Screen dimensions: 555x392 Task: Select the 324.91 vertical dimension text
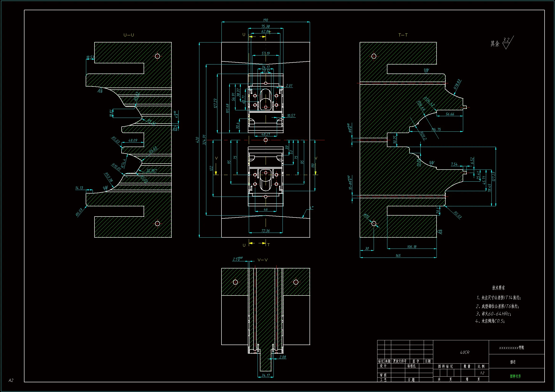(x=204, y=140)
